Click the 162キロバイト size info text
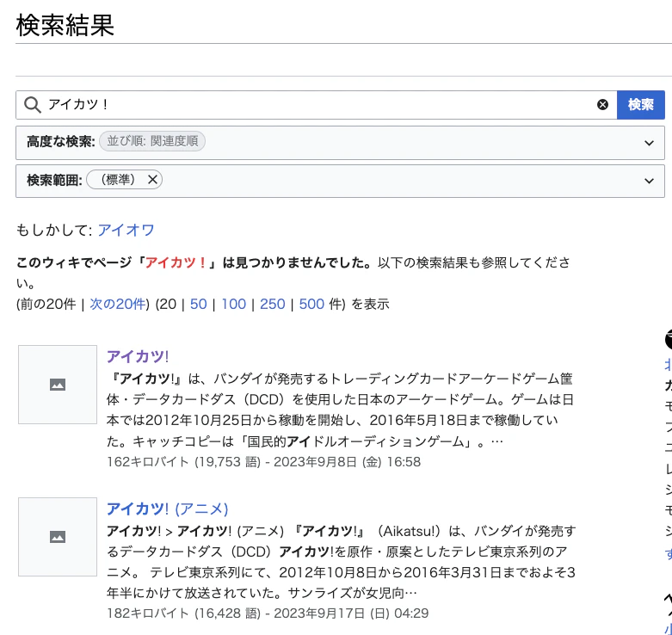Viewport: 672px width, 635px height. (263, 462)
